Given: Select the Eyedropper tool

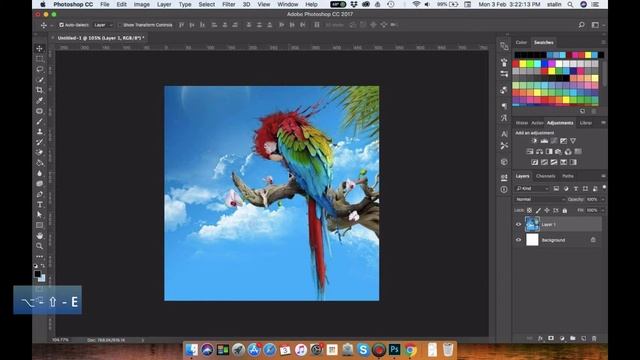Looking at the screenshot, I should (40, 100).
